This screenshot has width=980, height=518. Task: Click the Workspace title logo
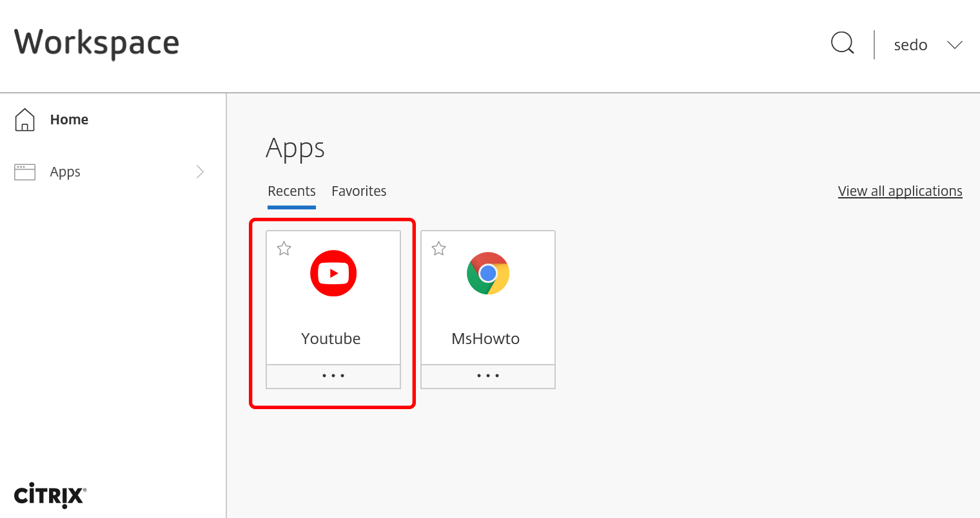(x=97, y=44)
